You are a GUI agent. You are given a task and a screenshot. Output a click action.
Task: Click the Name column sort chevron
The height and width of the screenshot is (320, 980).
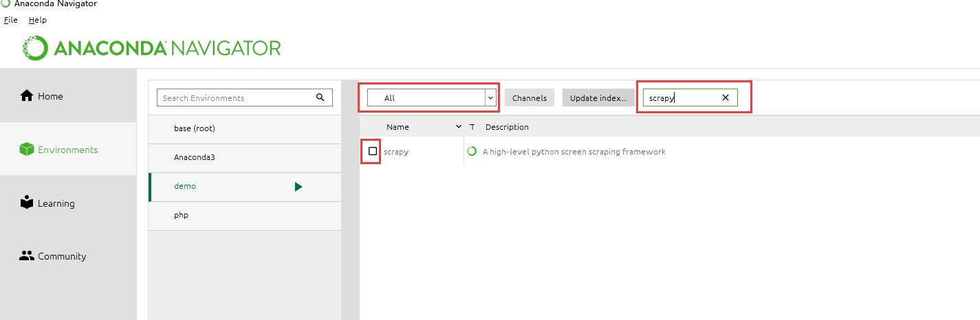[x=459, y=127]
